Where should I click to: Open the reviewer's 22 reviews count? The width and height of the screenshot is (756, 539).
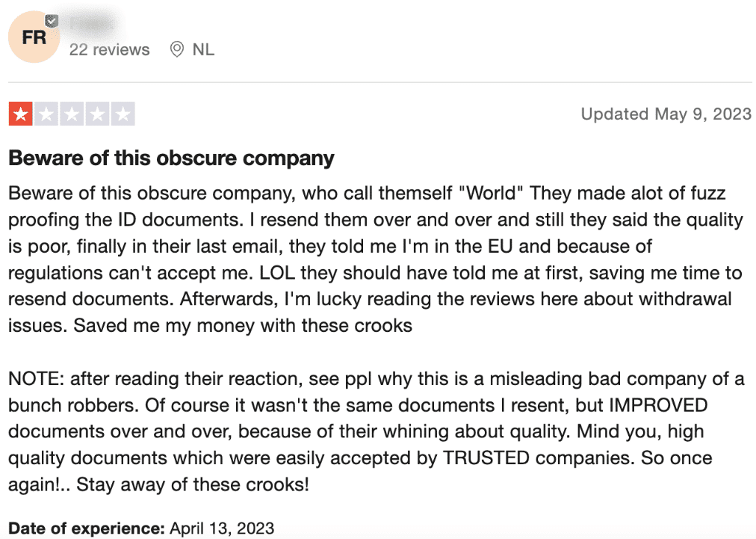(x=110, y=49)
